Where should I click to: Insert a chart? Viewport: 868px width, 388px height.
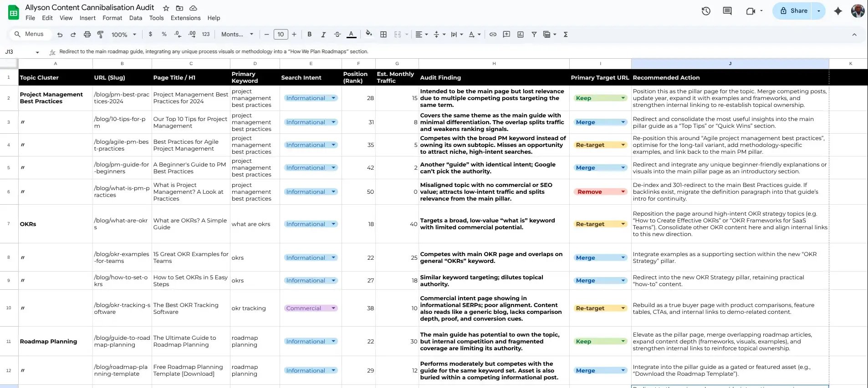[x=521, y=35]
